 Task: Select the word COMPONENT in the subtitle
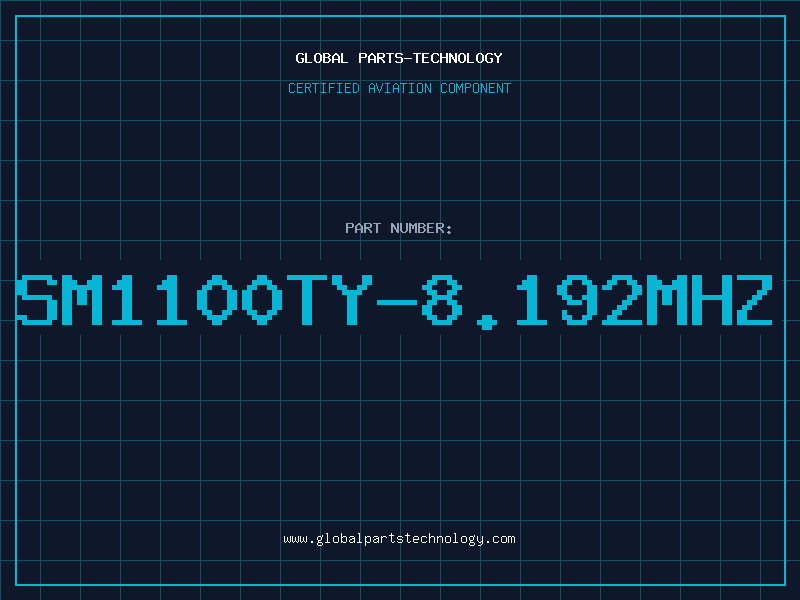[x=476, y=88]
